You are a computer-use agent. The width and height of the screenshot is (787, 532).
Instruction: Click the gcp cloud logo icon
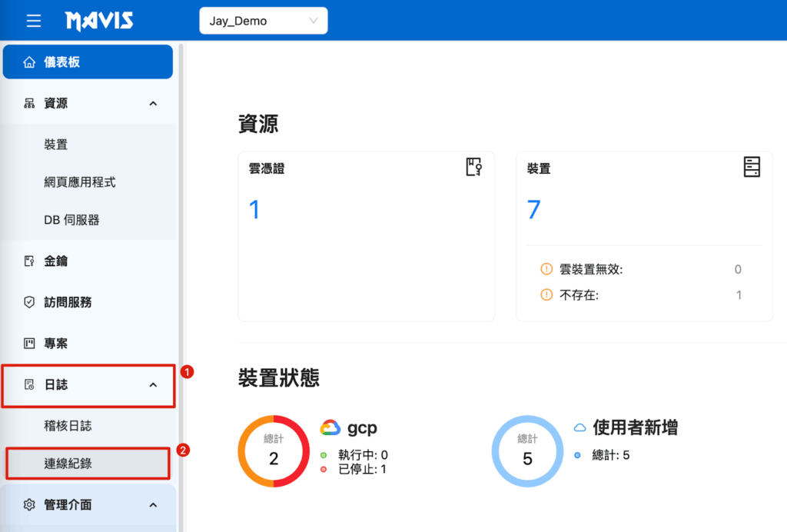tap(330, 428)
